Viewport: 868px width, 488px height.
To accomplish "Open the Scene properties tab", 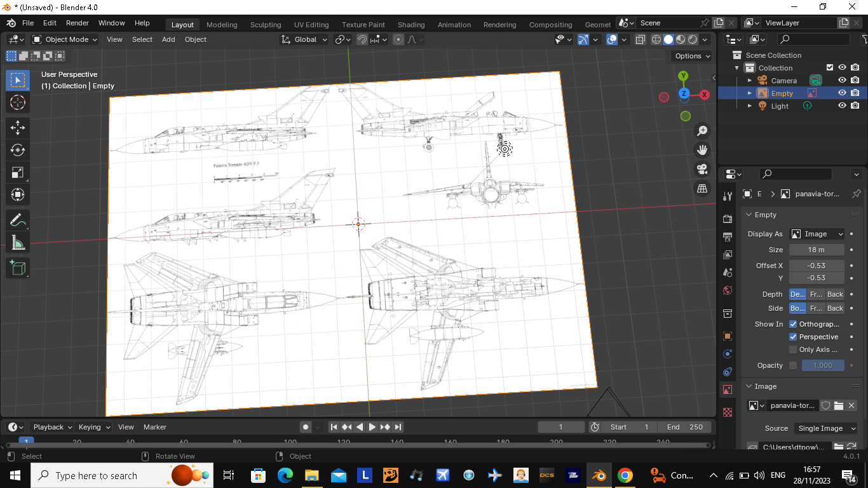I will pyautogui.click(x=728, y=272).
